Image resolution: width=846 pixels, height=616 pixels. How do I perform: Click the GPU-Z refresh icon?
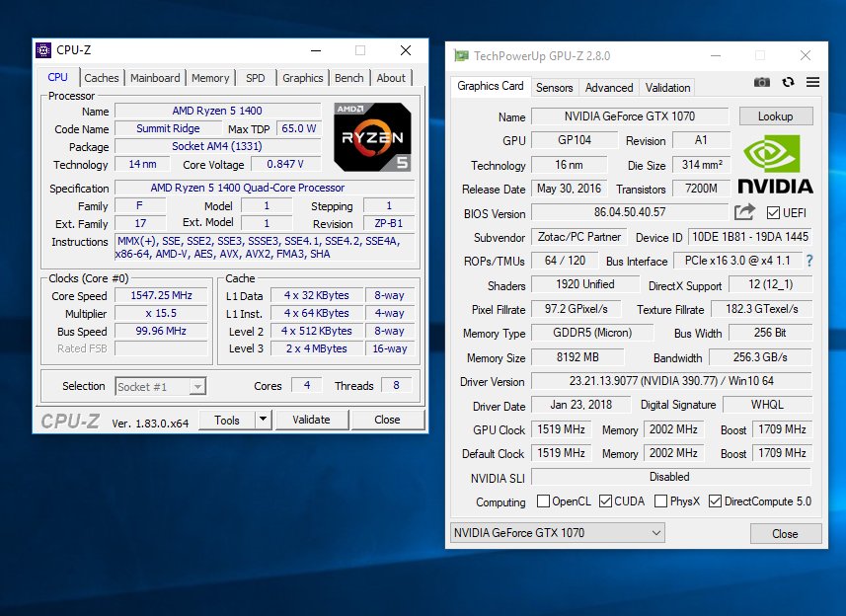[788, 83]
